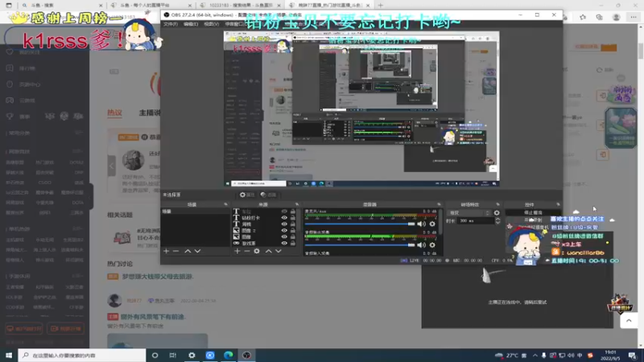Open Settings gear in Windows taskbar
644x362 pixels.
pos(192,356)
